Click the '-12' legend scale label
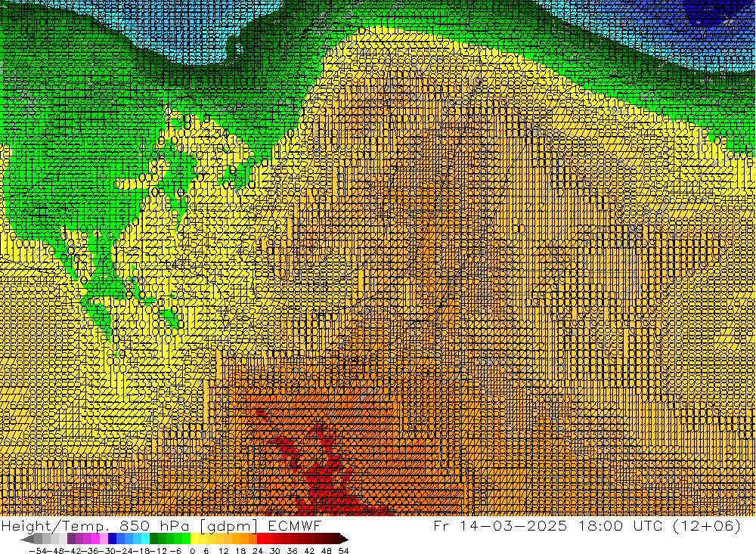 click(x=158, y=551)
